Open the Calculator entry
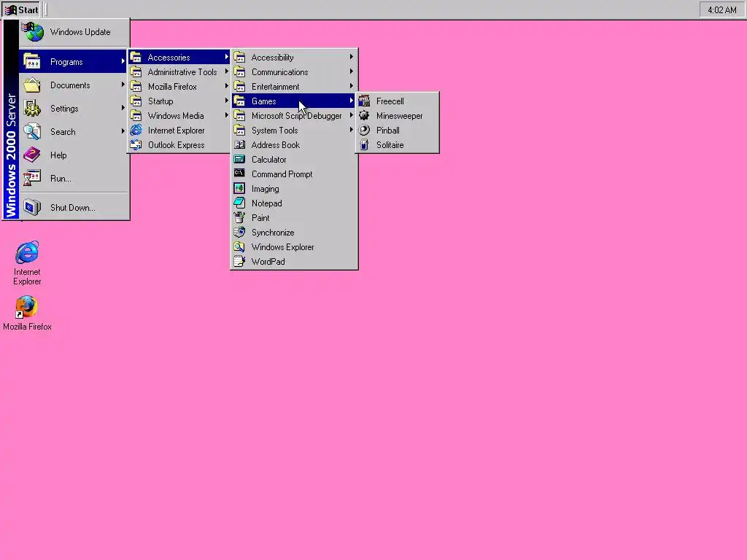Screen dimensions: 747x560 (293, 160)
